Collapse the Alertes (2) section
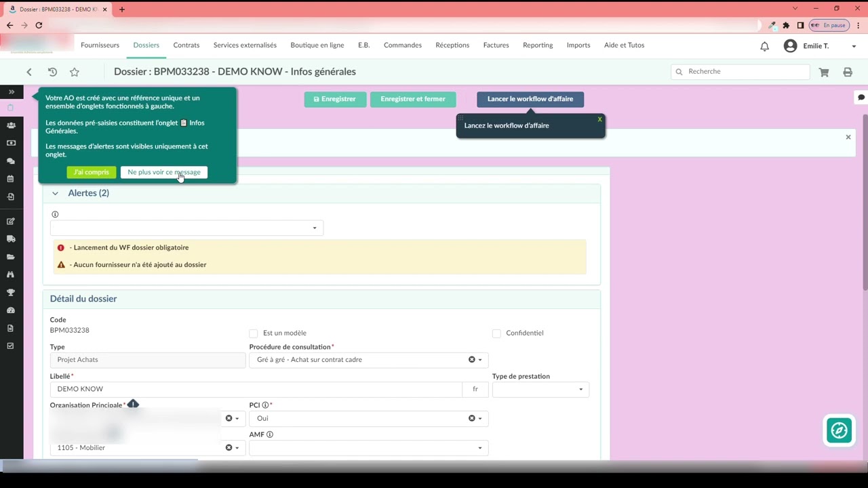This screenshot has height=488, width=868. click(55, 193)
